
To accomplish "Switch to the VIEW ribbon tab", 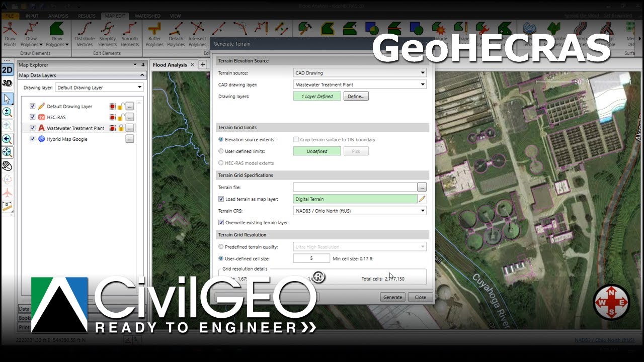I will [x=175, y=16].
